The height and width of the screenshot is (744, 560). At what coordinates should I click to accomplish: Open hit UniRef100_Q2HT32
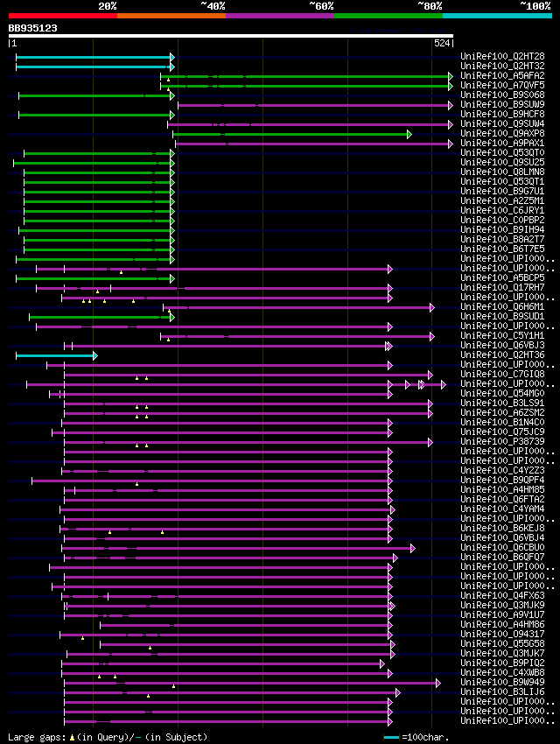click(x=502, y=66)
